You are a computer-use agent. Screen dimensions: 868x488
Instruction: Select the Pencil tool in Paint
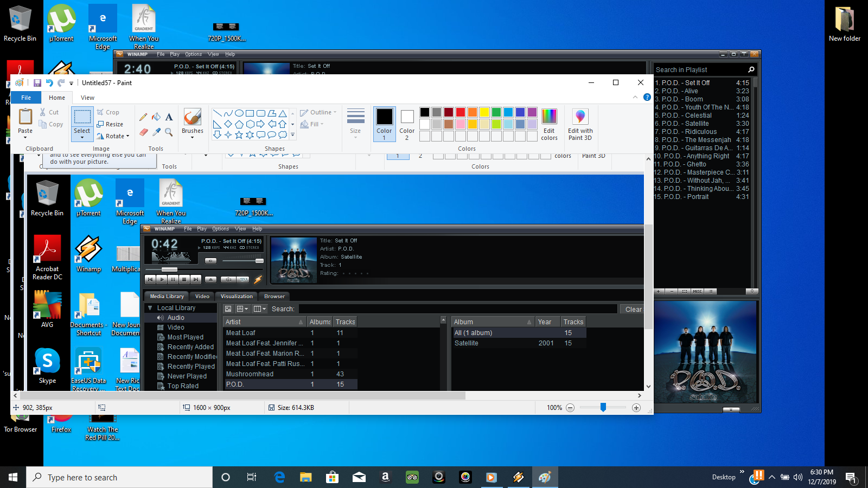[143, 117]
